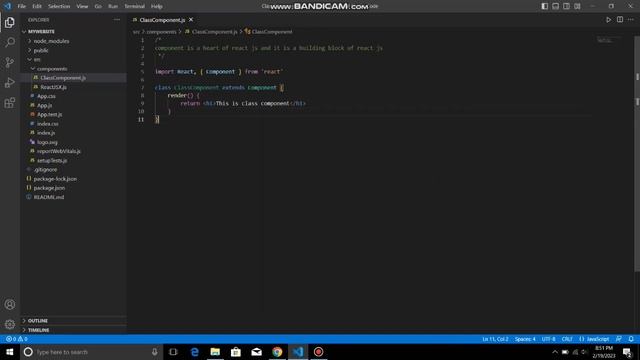Open the Terminal menu
This screenshot has width=640, height=360.
(x=134, y=6)
